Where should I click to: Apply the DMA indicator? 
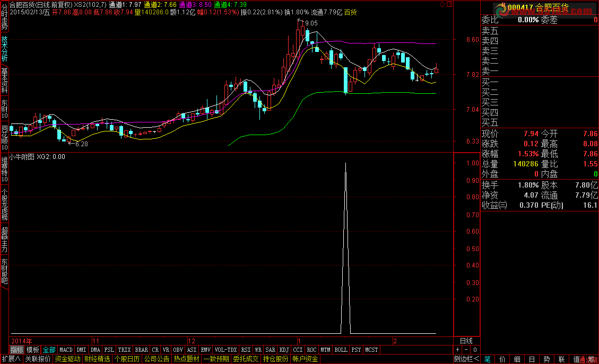pyautogui.click(x=95, y=350)
